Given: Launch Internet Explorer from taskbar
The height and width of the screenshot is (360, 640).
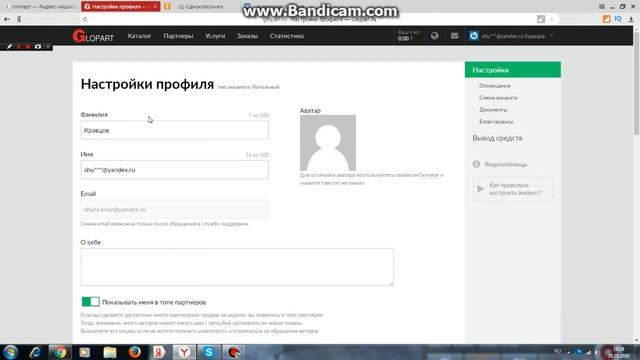Looking at the screenshot, I should (x=35, y=352).
